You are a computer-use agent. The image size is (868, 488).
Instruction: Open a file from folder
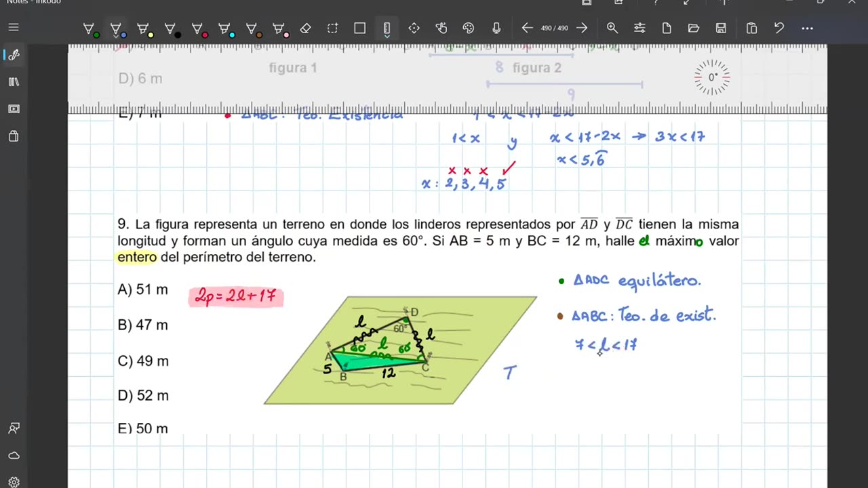pos(693,28)
